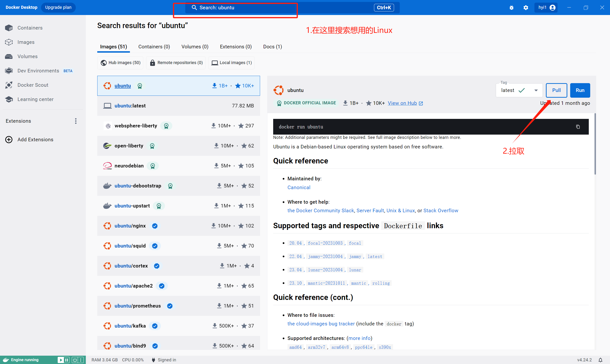Open the Stack Overflow link

click(x=441, y=211)
